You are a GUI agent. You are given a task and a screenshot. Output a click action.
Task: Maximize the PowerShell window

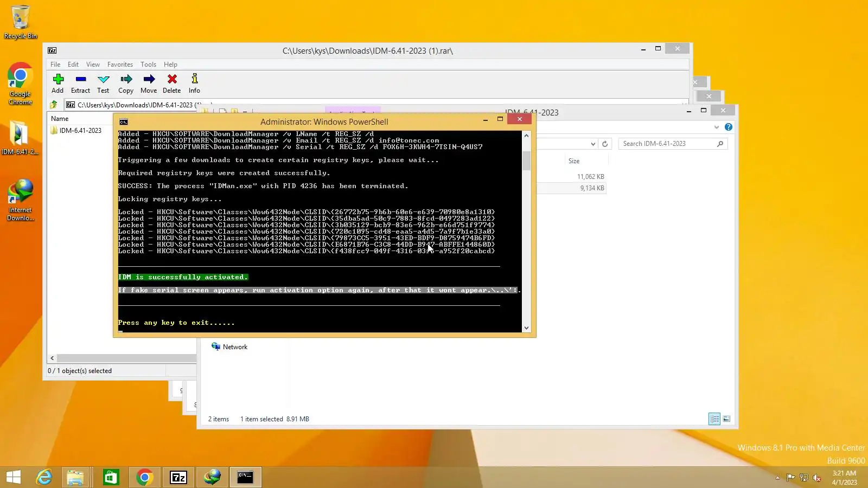(x=500, y=119)
